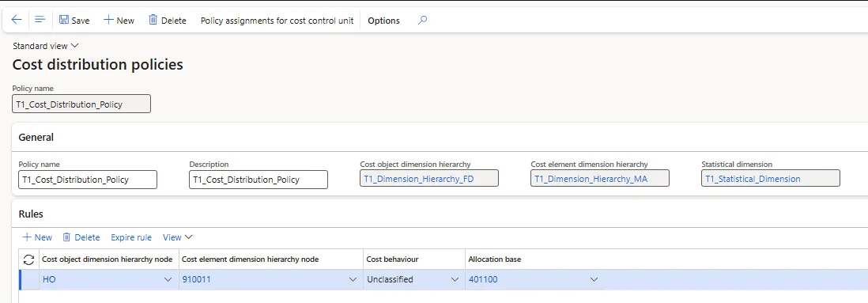Sort by Cost object dimension hierarchy node column
The width and height of the screenshot is (868, 303).
click(x=107, y=259)
